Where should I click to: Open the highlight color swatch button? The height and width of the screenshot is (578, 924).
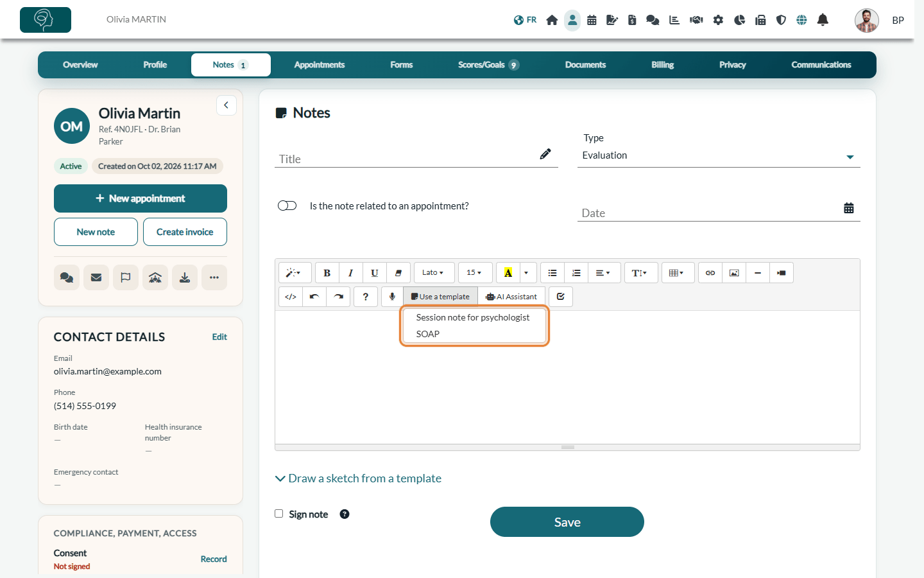508,273
